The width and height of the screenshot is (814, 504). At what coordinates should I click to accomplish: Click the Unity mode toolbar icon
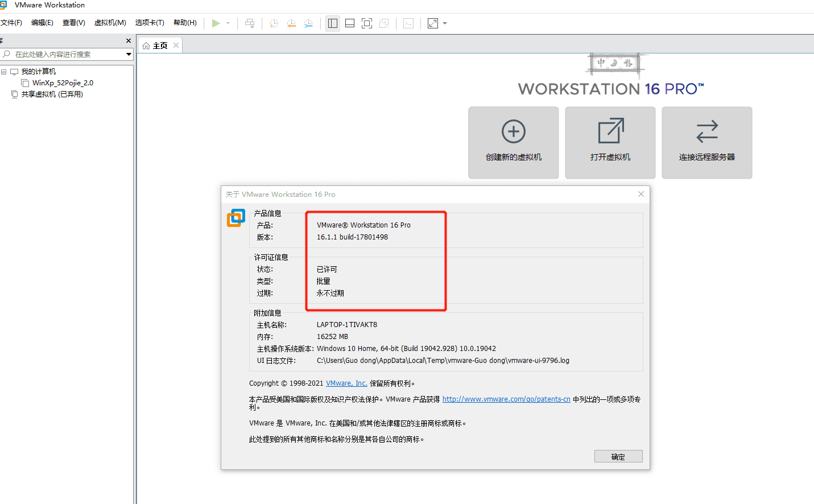tap(384, 23)
